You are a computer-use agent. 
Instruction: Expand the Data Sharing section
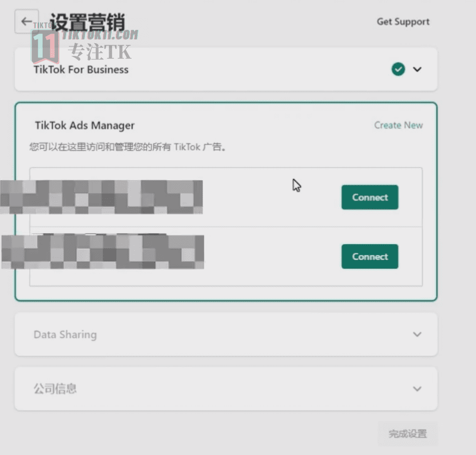(417, 334)
